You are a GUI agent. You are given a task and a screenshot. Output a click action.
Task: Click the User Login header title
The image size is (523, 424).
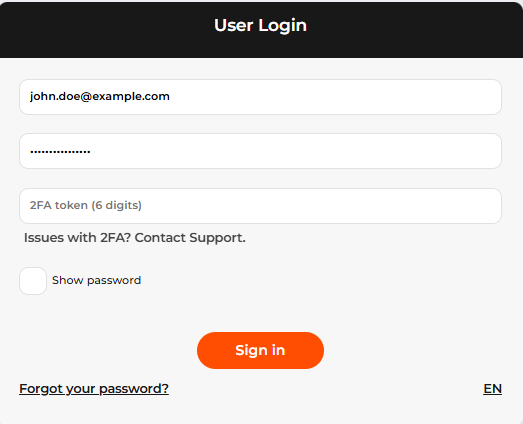260,25
